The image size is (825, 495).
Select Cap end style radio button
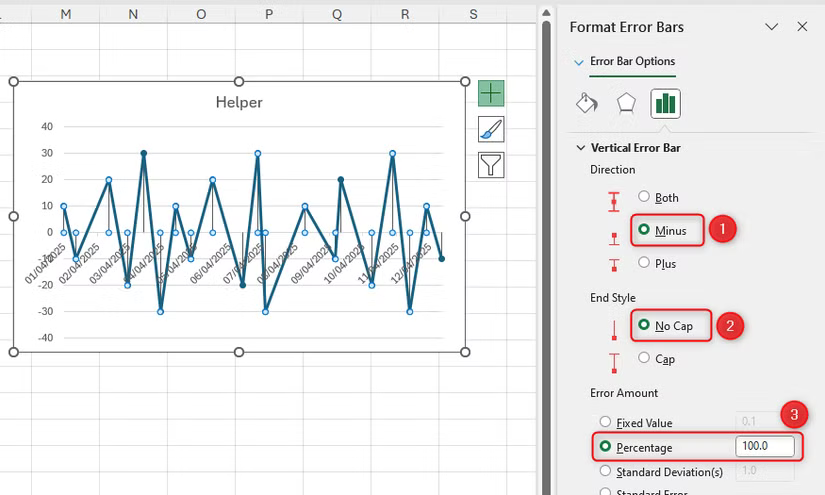point(643,358)
